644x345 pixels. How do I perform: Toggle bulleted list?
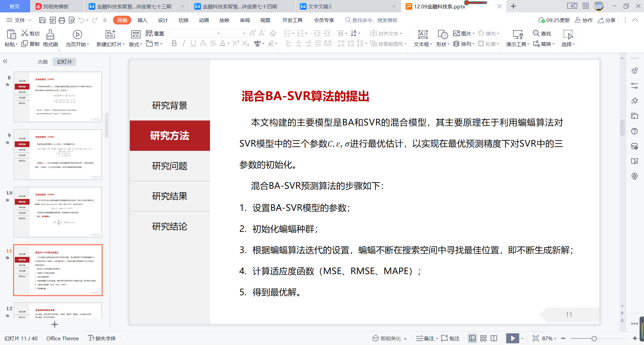pos(287,33)
